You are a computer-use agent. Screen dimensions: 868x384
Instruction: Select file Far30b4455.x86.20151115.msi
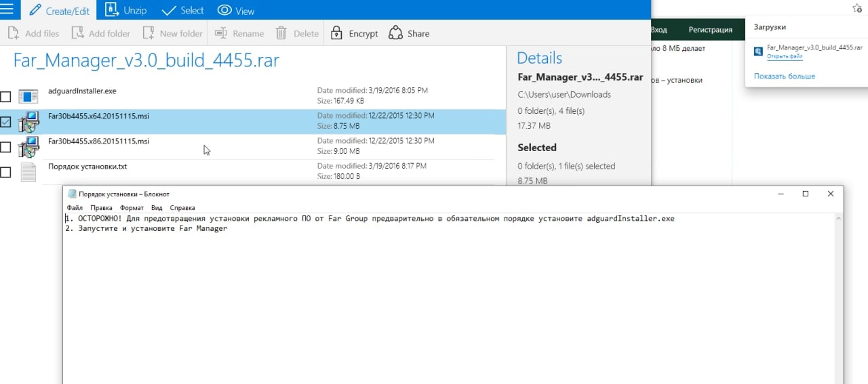tap(98, 141)
